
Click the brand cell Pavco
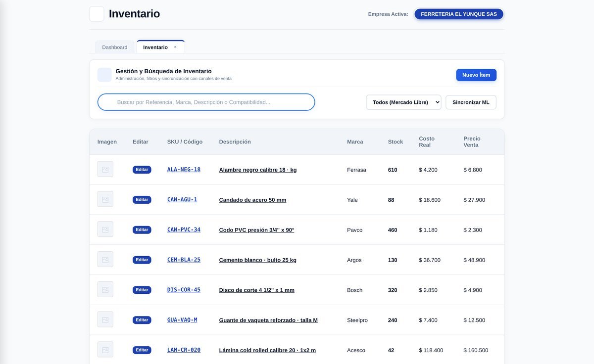pos(355,230)
